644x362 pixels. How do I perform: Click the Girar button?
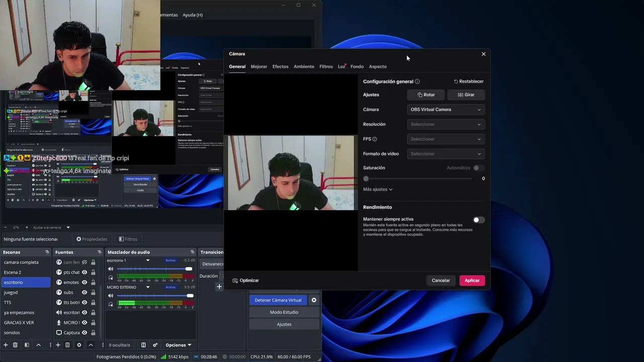(466, 95)
